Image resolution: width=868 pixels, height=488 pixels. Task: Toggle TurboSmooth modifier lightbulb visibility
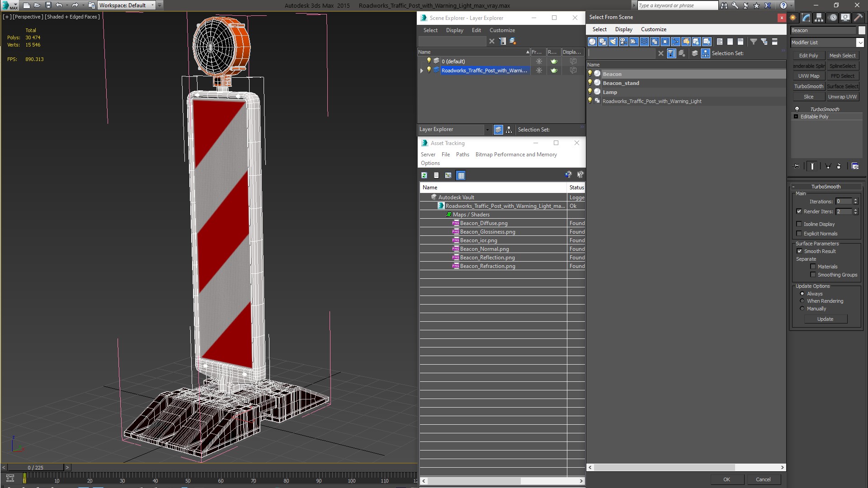(x=797, y=109)
